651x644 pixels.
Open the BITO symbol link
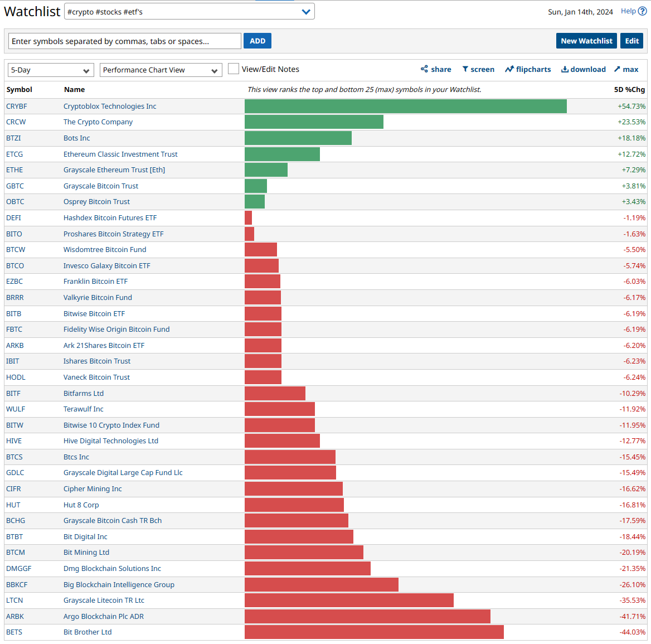(14, 234)
